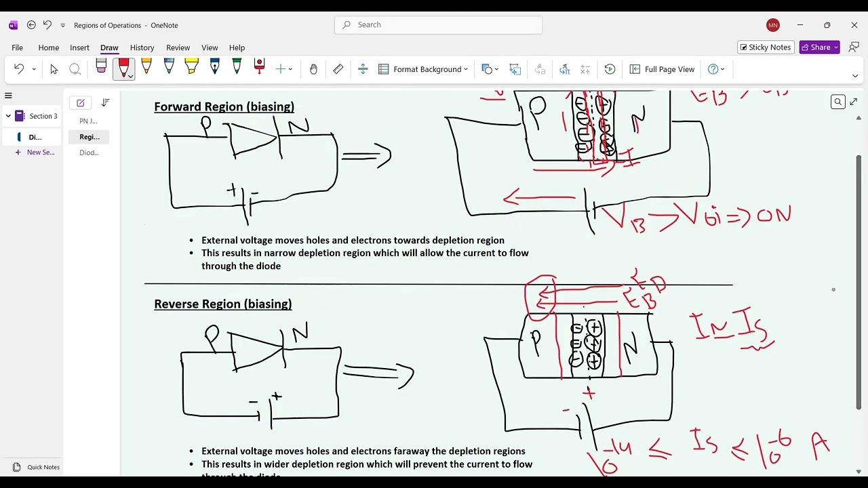Select the 'Di...' section tab

(32, 137)
